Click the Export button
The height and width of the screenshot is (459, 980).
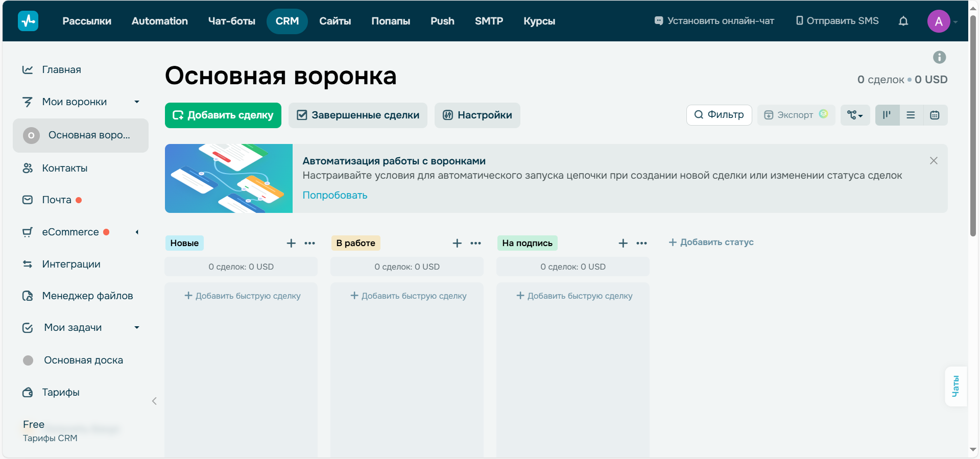(x=796, y=115)
